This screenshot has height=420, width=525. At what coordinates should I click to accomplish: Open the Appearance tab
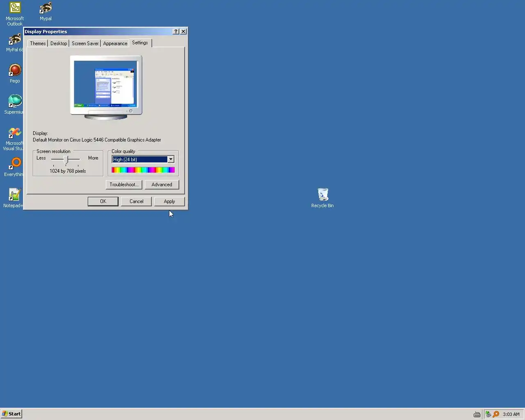coord(115,43)
